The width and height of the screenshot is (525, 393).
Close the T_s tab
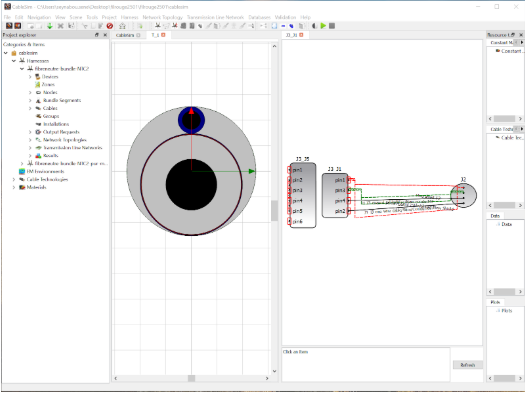[163, 35]
